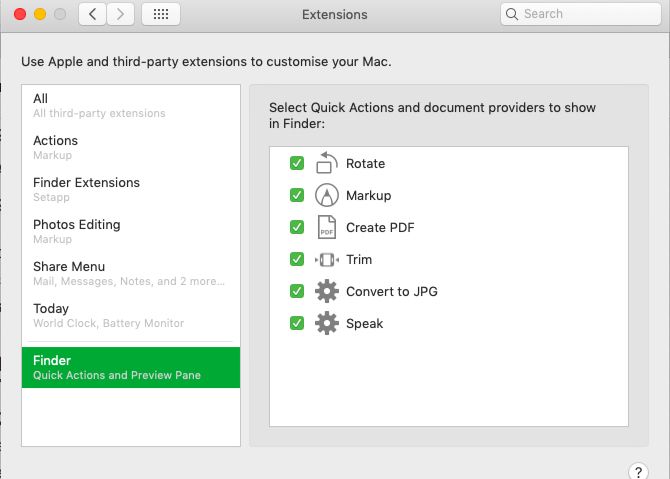This screenshot has width=670, height=479.
Task: Click the Trim filmstrip icon
Action: pos(327,259)
